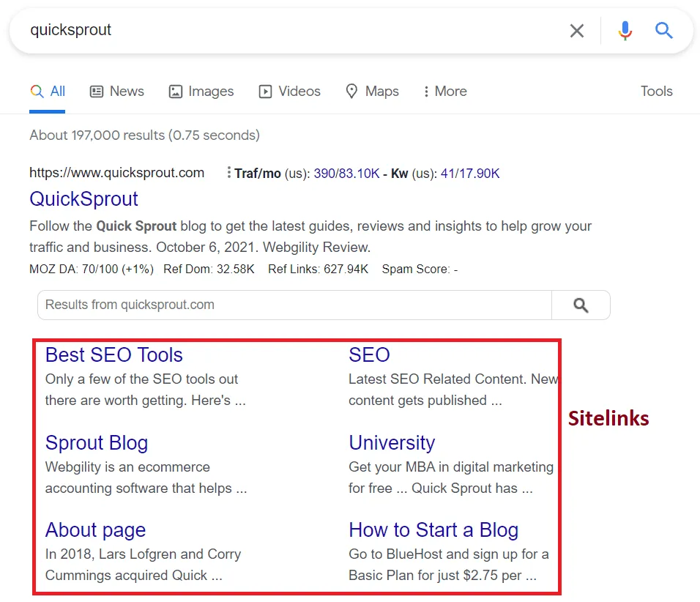Visit the Sprout Blog sitelink

[x=97, y=443]
